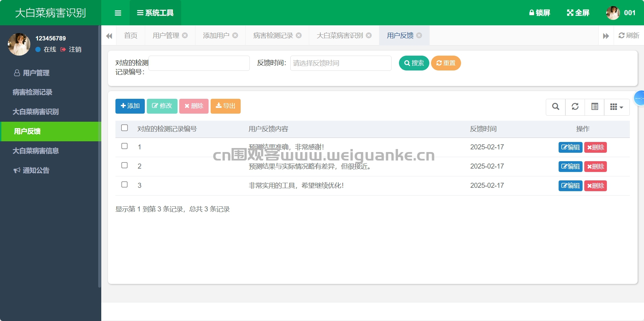644x321 pixels.
Task: Open columns grid dropdown
Action: point(617,107)
